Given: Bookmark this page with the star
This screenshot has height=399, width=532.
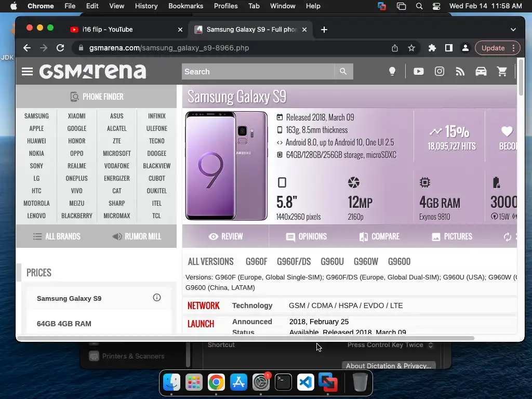Looking at the screenshot, I should pos(411,48).
